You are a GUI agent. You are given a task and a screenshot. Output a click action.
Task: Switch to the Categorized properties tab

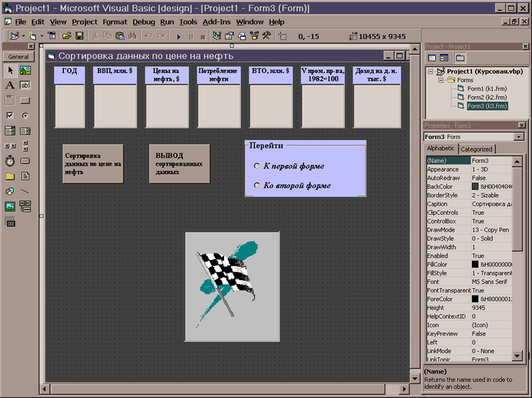477,149
